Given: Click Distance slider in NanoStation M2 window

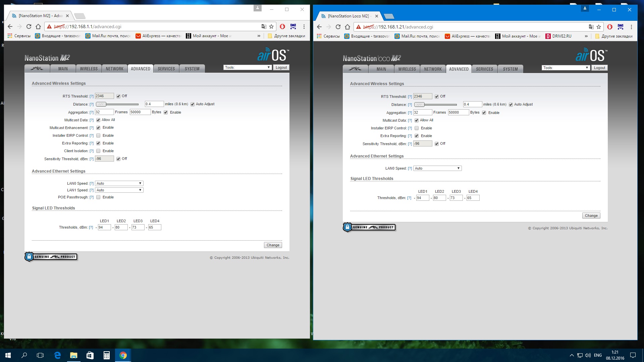Looking at the screenshot, I should pos(117,104).
